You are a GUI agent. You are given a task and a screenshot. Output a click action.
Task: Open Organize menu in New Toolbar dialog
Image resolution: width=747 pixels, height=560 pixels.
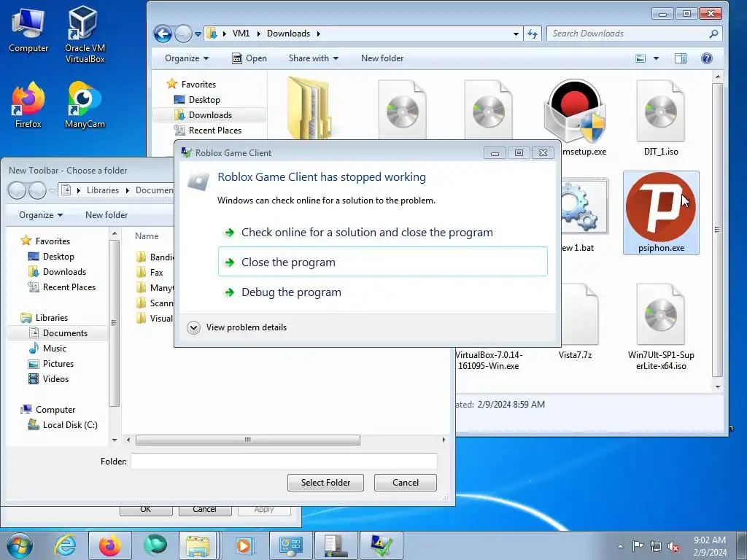point(41,215)
